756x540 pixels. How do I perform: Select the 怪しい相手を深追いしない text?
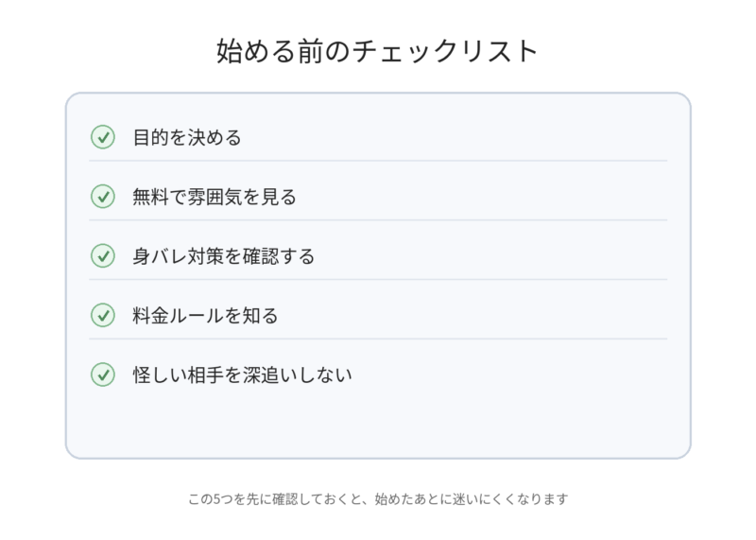(x=242, y=375)
